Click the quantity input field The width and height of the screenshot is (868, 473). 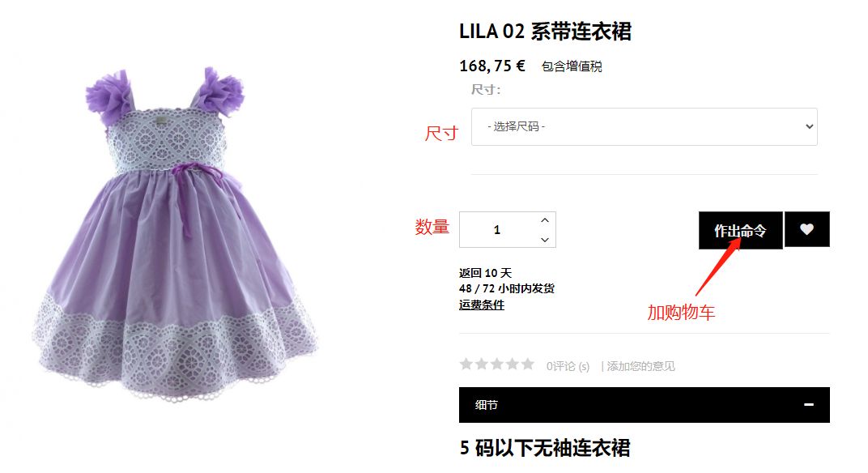498,230
